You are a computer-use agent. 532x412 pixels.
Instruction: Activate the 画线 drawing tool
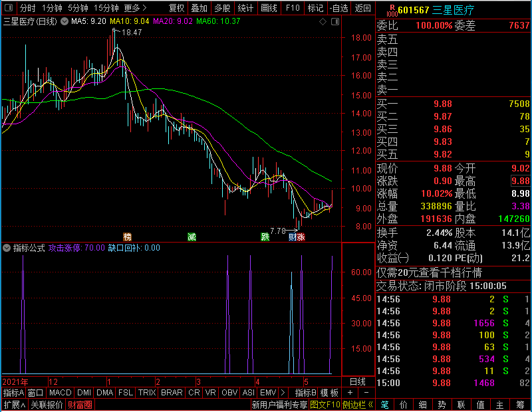point(269,8)
